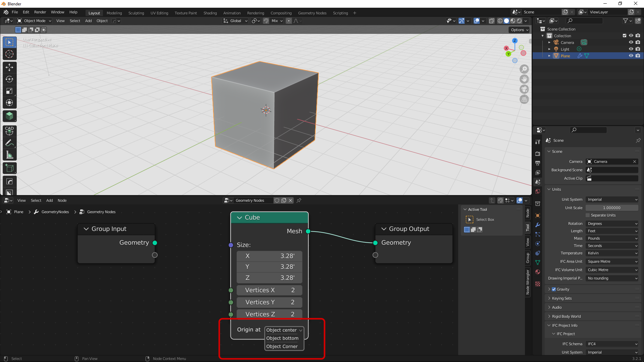Open the Render menu
644x362 pixels.
[40, 12]
